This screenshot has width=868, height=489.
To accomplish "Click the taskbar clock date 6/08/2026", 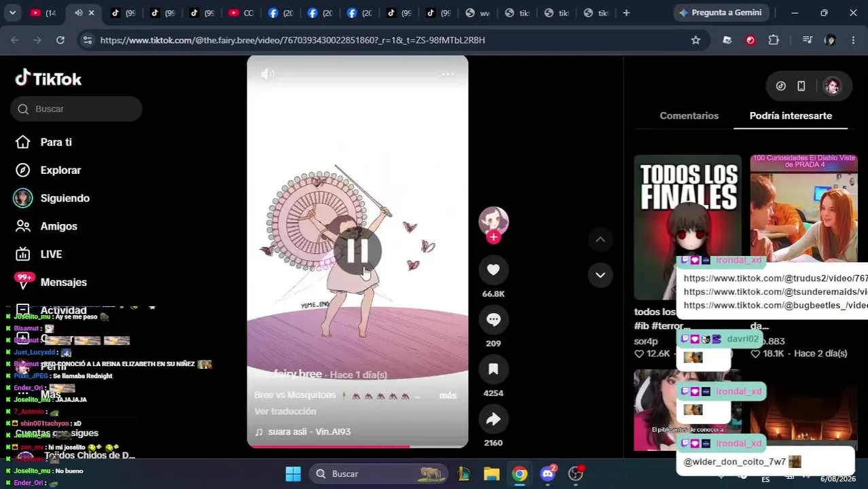I will click(837, 479).
